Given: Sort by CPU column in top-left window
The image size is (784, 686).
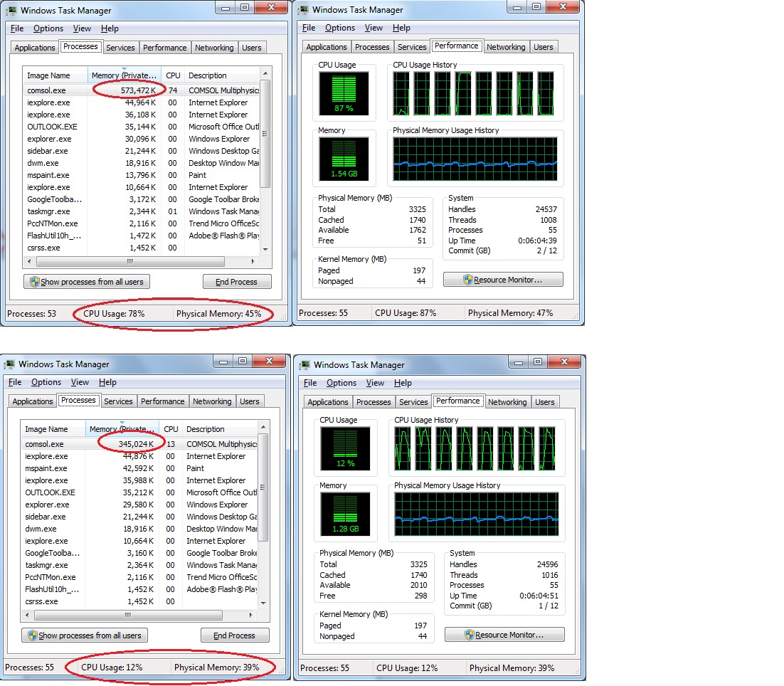Looking at the screenshot, I should [173, 75].
